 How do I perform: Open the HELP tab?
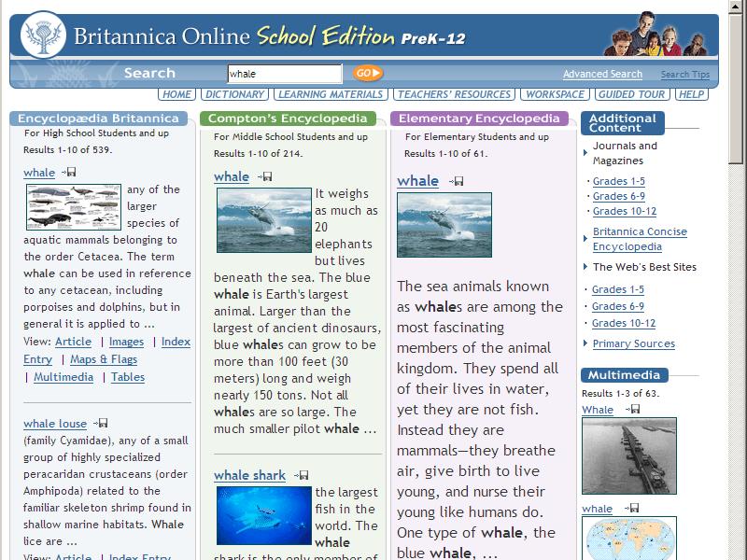pyautogui.click(x=691, y=94)
